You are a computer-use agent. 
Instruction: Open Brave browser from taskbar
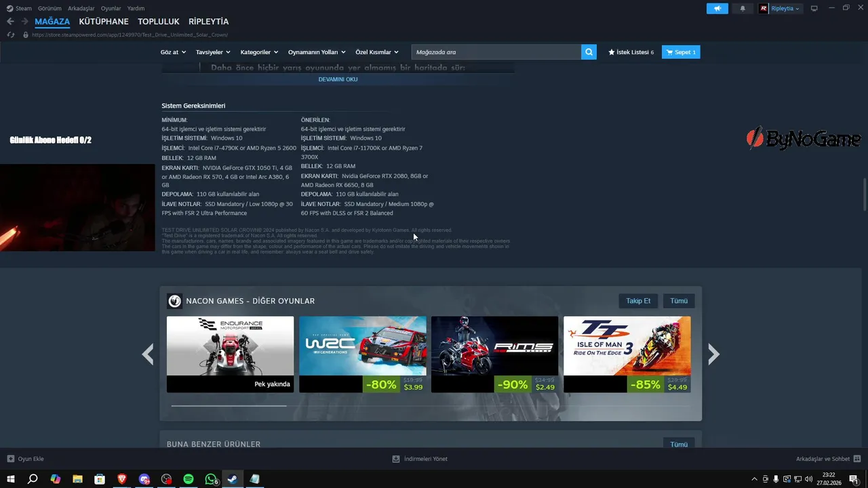pos(122,479)
